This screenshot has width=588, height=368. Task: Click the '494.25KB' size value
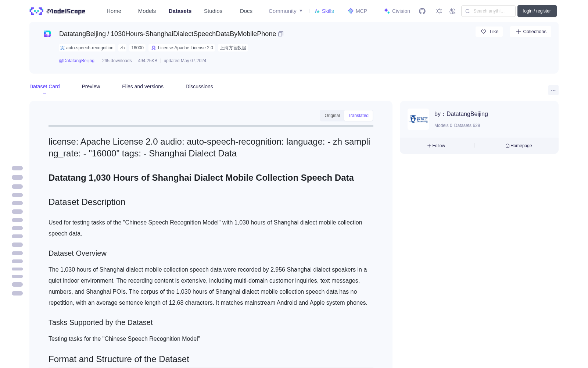[148, 61]
